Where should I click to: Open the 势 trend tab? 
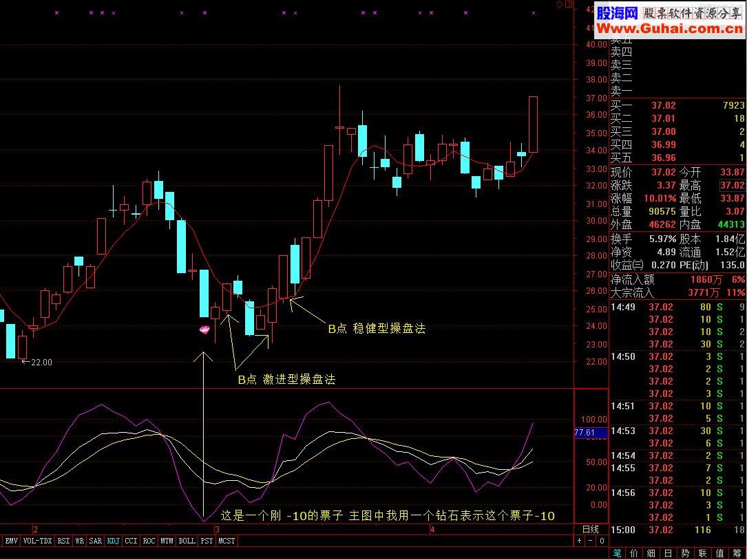686,553
